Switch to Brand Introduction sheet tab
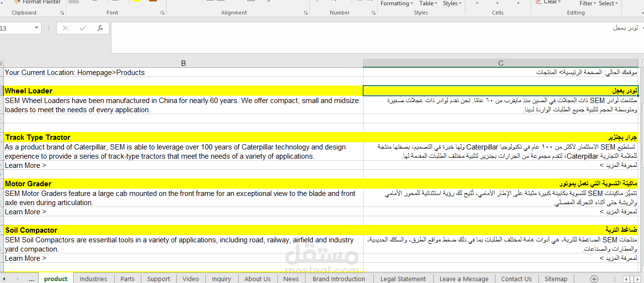The width and height of the screenshot is (644, 283). click(339, 279)
